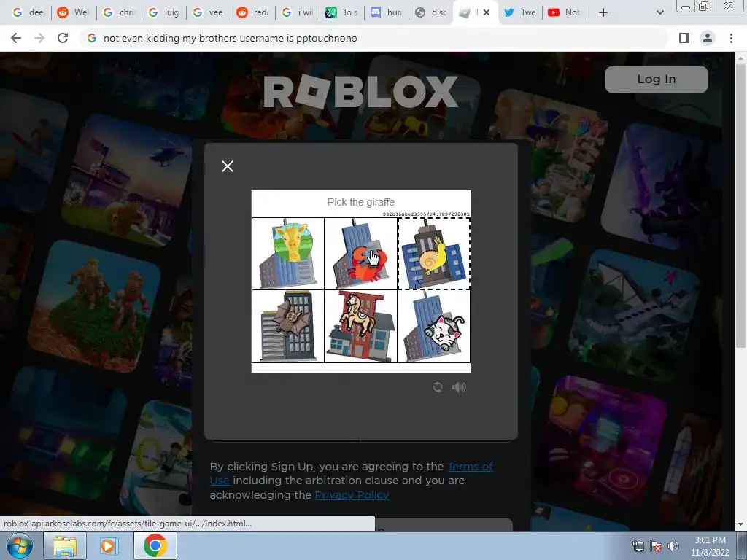Select the bat on building tile

coord(287,327)
